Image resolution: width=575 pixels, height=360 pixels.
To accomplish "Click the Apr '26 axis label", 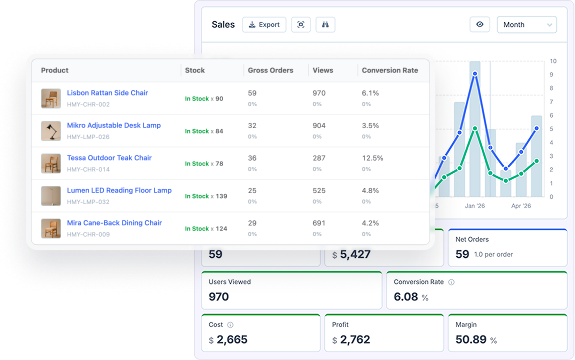I will (521, 206).
